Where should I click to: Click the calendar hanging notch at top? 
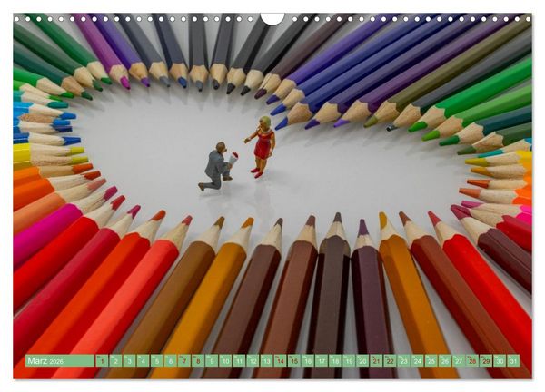[272, 19]
